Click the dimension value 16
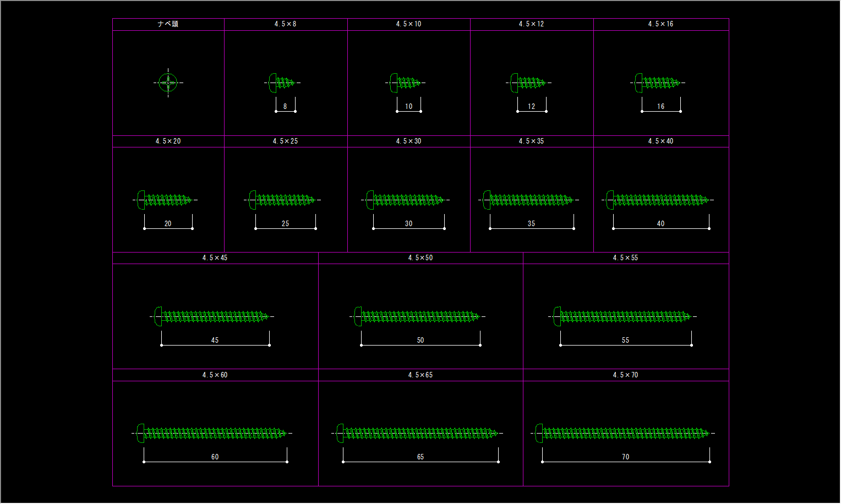Viewport: 841px width, 504px height. (660, 107)
